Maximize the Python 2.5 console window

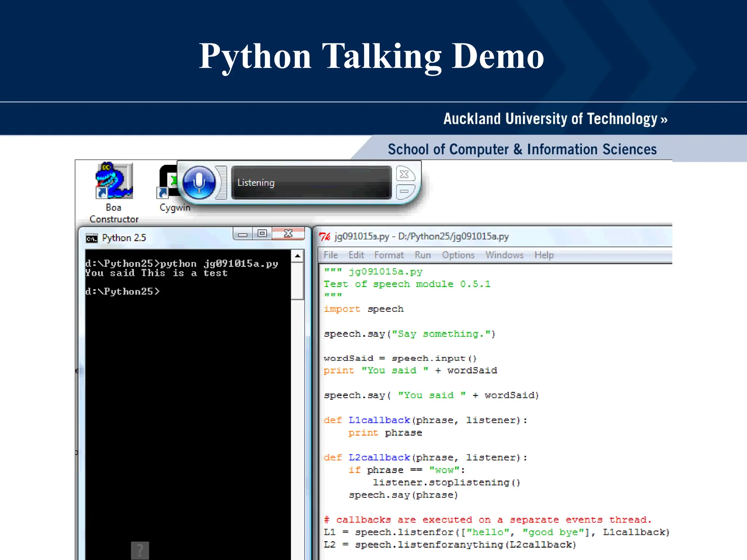(x=262, y=234)
